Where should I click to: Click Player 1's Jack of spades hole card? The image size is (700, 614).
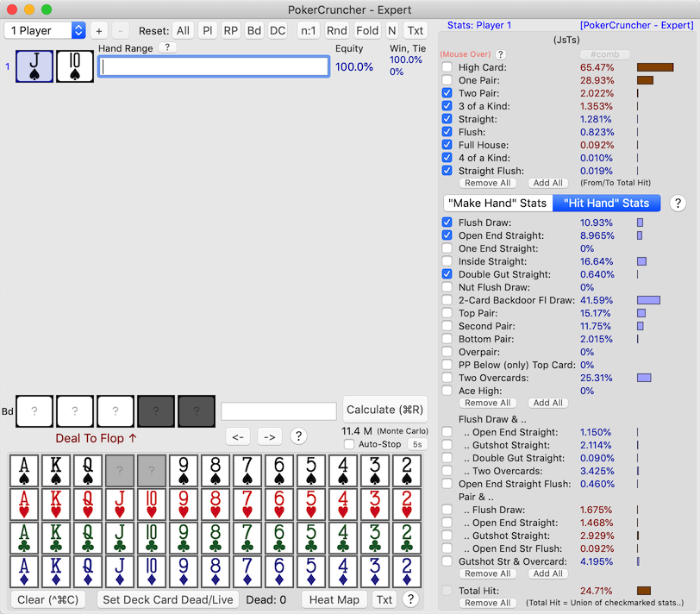34,66
